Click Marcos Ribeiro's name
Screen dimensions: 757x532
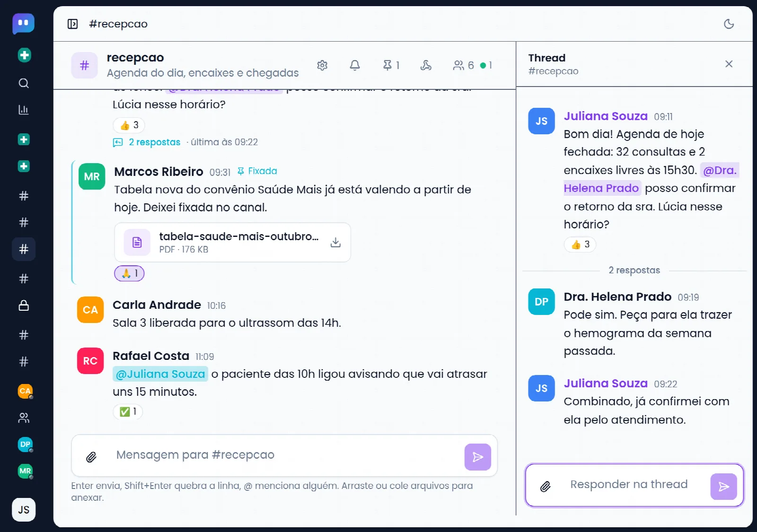click(x=158, y=172)
